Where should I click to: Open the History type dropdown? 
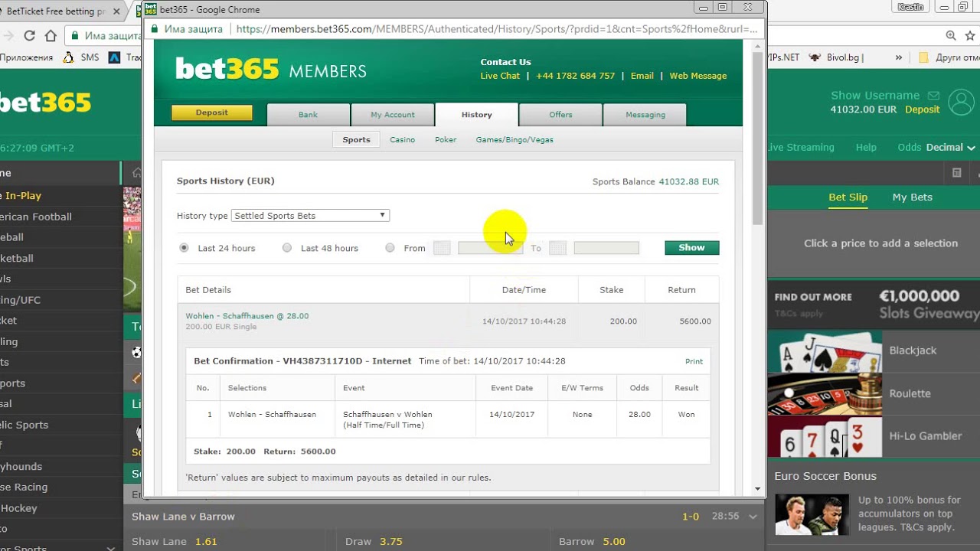tap(311, 216)
